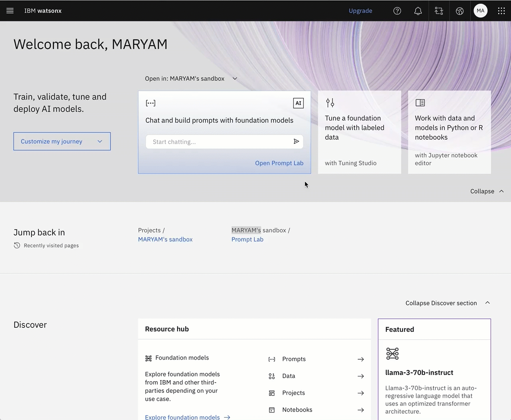The image size is (511, 420).
Task: Open the MA profile avatar menu
Action: pyautogui.click(x=481, y=11)
